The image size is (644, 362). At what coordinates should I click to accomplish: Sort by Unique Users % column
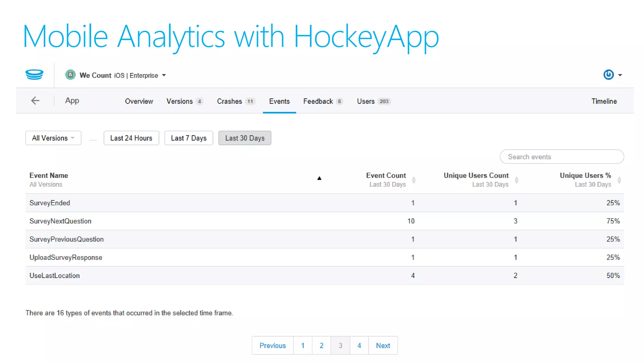click(619, 180)
